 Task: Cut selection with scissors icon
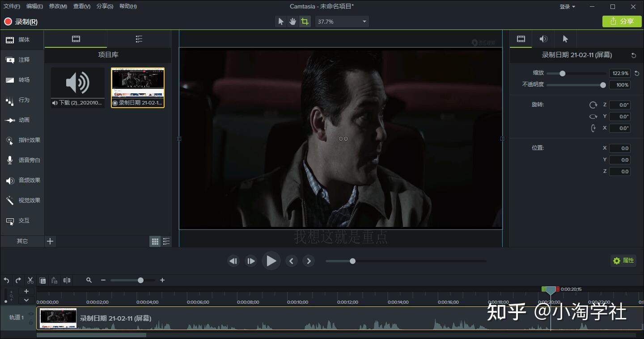[x=30, y=280]
